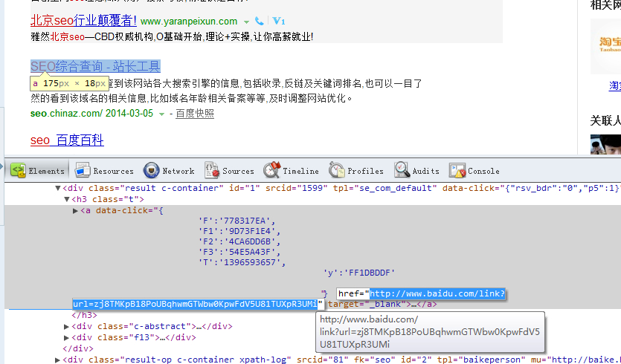Click the 'F2':'4CA6DD6B' value line
The width and height of the screenshot is (621, 364).
pyautogui.click(x=239, y=241)
